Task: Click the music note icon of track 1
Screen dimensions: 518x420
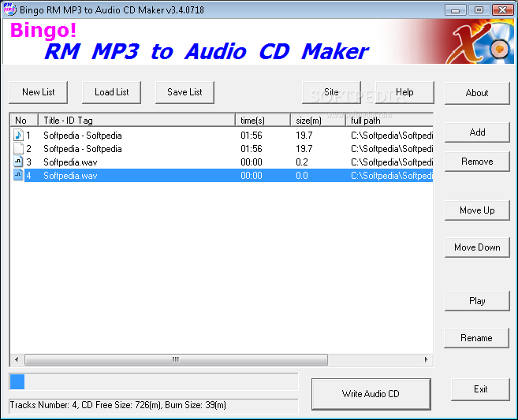Action: pyautogui.click(x=18, y=135)
